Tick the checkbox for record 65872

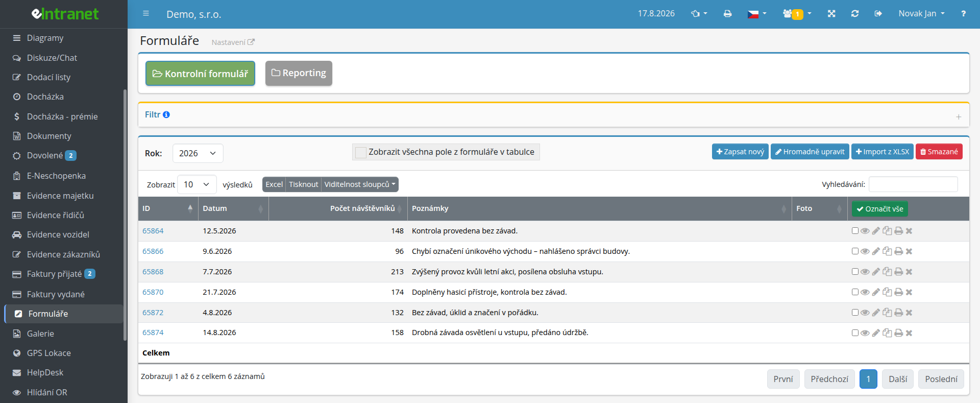[855, 313]
